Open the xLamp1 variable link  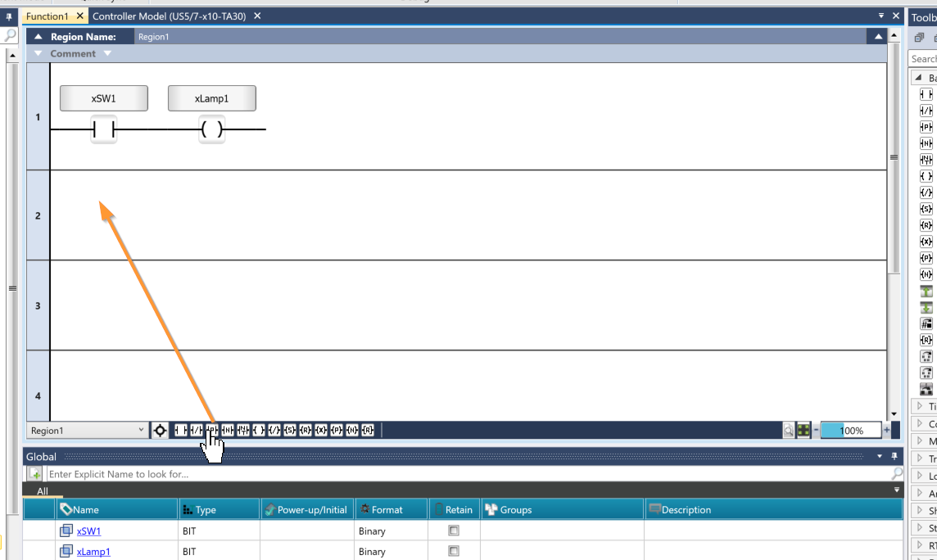point(93,552)
